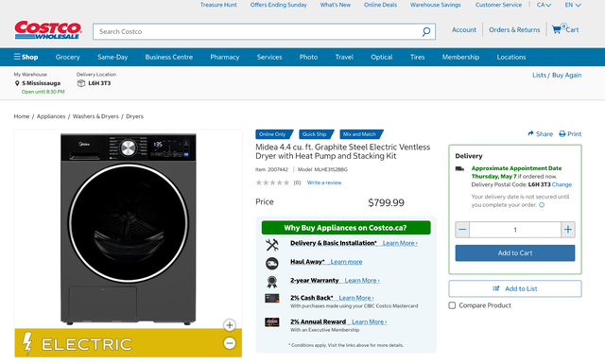Click the quantity input field

click(x=515, y=230)
